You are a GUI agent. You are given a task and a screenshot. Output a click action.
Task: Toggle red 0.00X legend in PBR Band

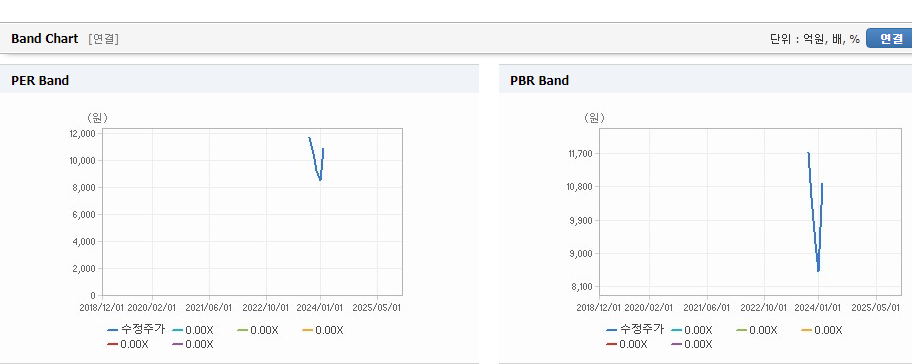tap(627, 344)
